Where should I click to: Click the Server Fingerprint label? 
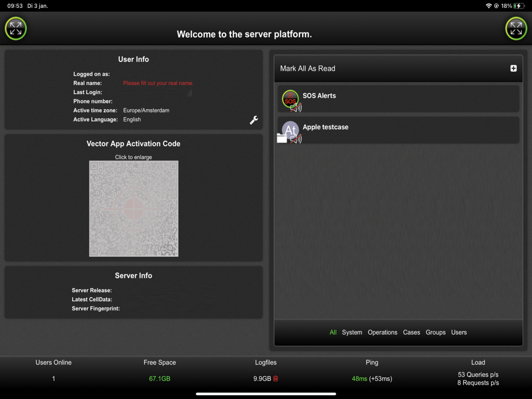[96, 309]
